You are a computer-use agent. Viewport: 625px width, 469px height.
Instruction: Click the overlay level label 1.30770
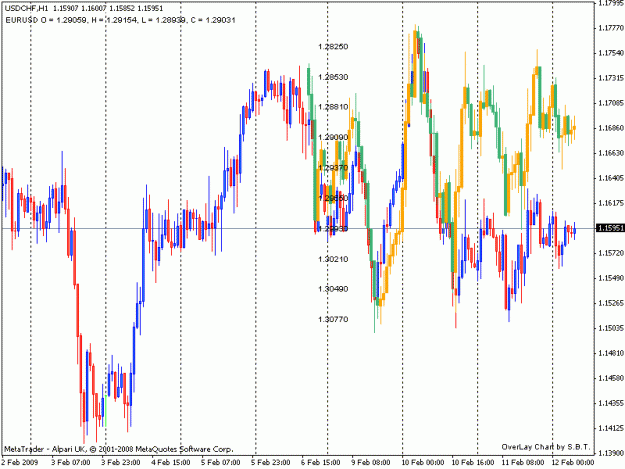pos(333,319)
